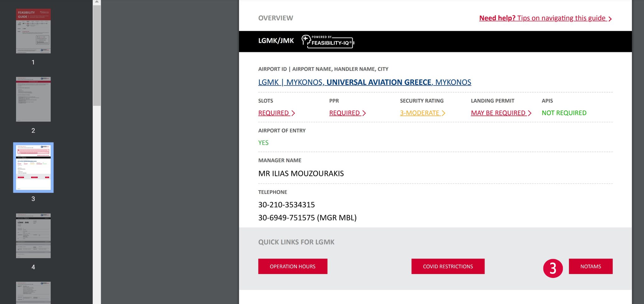Click the 'AIRPORT OF ENTRY' label
This screenshot has width=644, height=304.
282,131
